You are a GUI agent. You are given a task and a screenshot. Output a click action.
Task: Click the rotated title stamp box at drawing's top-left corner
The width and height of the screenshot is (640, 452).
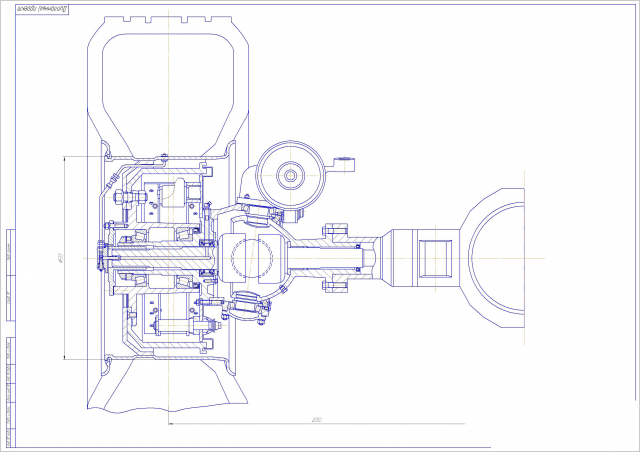[x=42, y=9]
